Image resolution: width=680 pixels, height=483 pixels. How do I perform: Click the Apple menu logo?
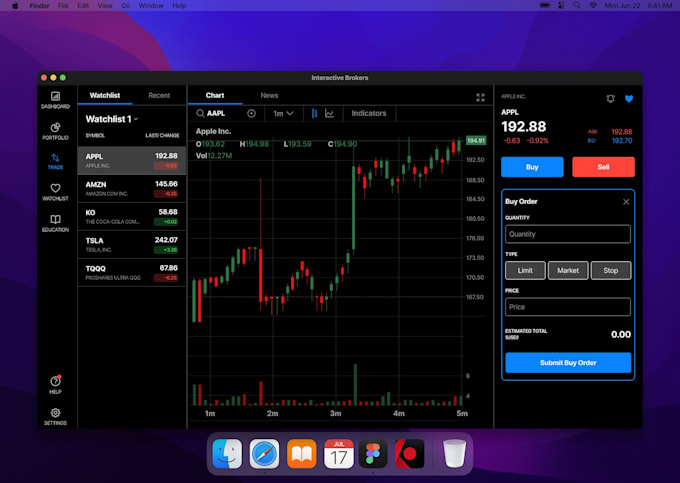point(15,6)
